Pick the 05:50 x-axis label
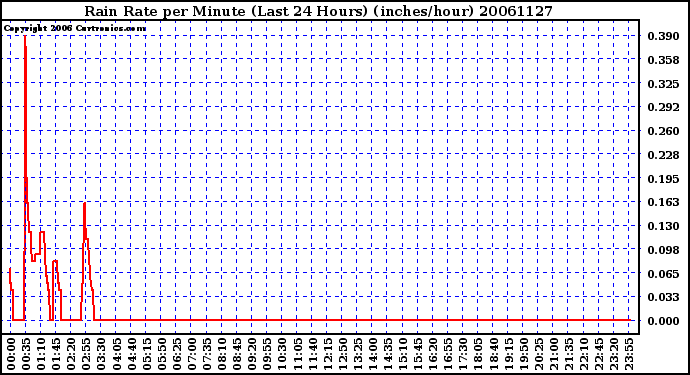The height and width of the screenshot is (375, 690). click(x=161, y=354)
